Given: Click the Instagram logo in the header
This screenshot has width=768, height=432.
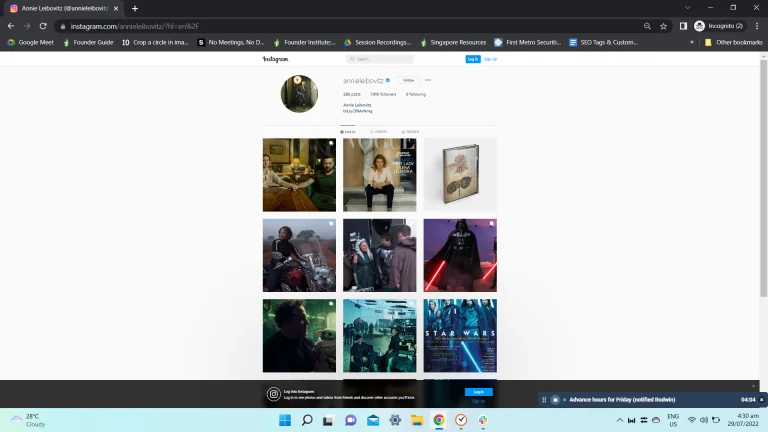Looking at the screenshot, I should coord(275,59).
